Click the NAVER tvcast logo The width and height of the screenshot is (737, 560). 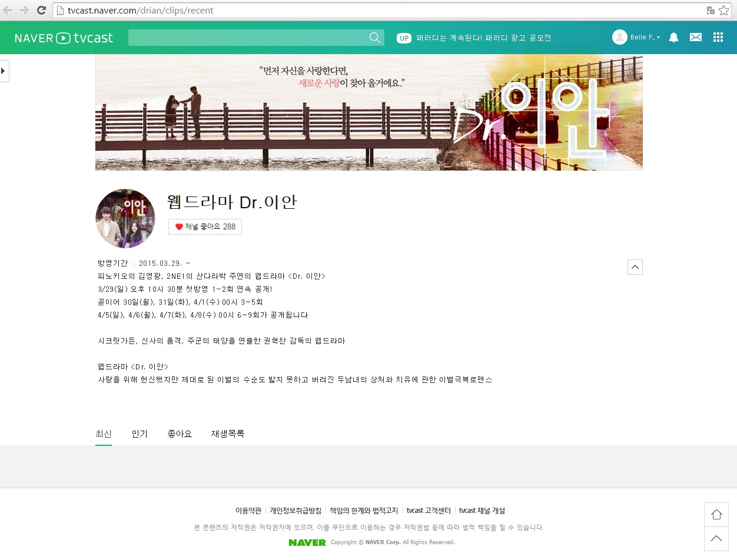pyautogui.click(x=64, y=38)
